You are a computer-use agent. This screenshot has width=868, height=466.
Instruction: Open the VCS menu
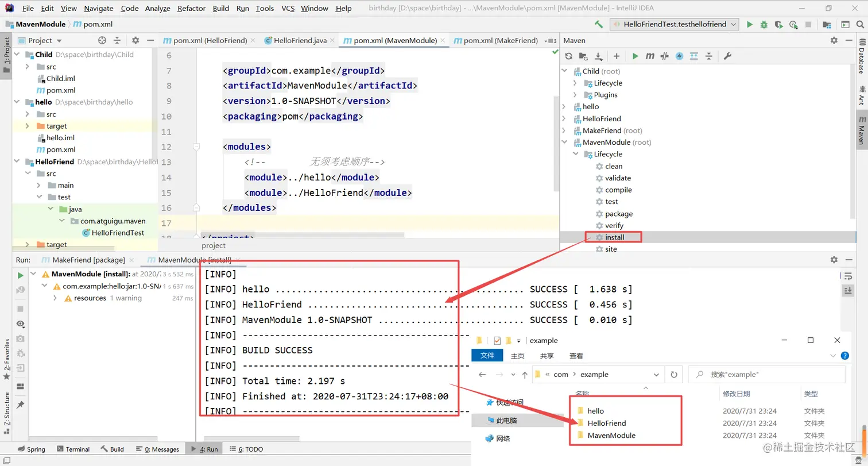[x=288, y=8]
